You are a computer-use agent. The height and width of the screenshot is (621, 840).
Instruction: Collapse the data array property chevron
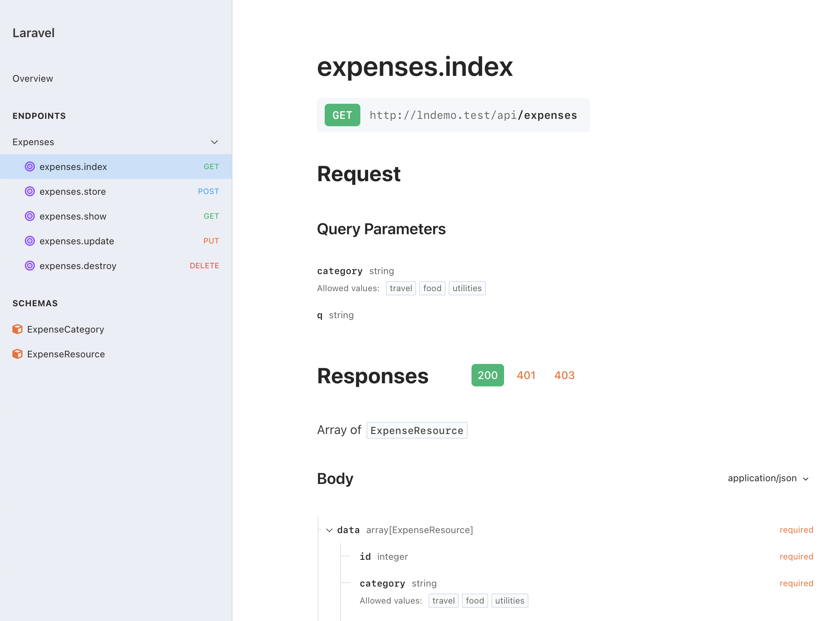[329, 530]
